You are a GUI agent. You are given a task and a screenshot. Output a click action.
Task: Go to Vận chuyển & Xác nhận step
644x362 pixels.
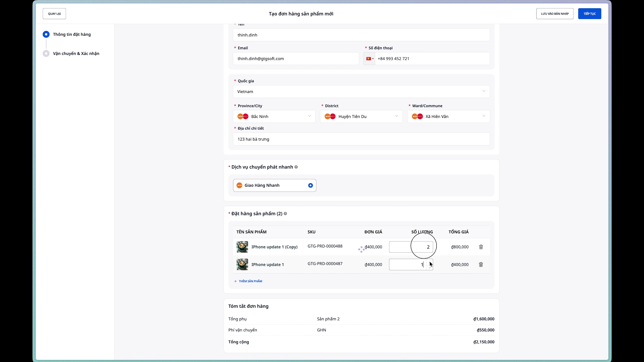tap(76, 53)
